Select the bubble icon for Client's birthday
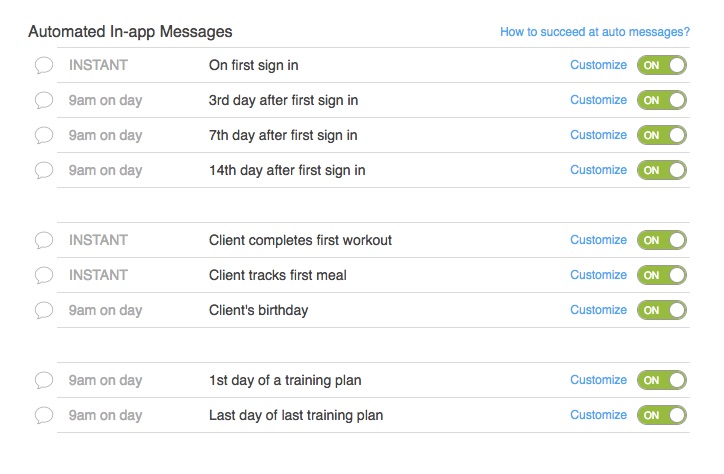The image size is (724, 474). (44, 310)
